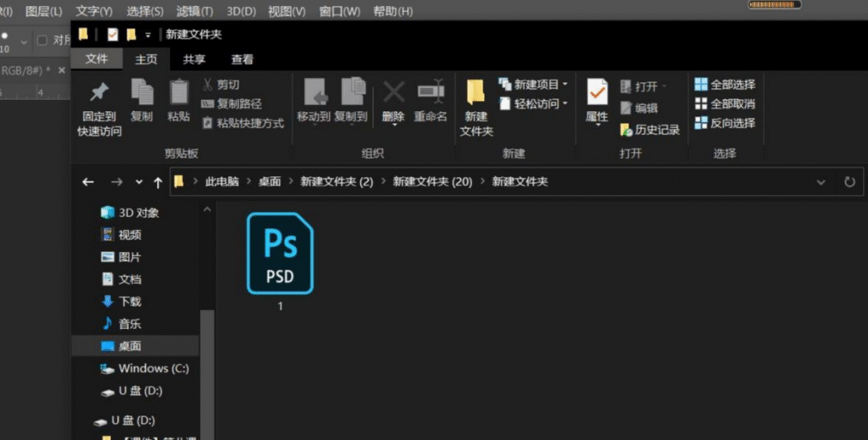Screen dimensions: 868x440
Task: Toggle the Photoshop options bar checkbox
Action: tap(42, 41)
